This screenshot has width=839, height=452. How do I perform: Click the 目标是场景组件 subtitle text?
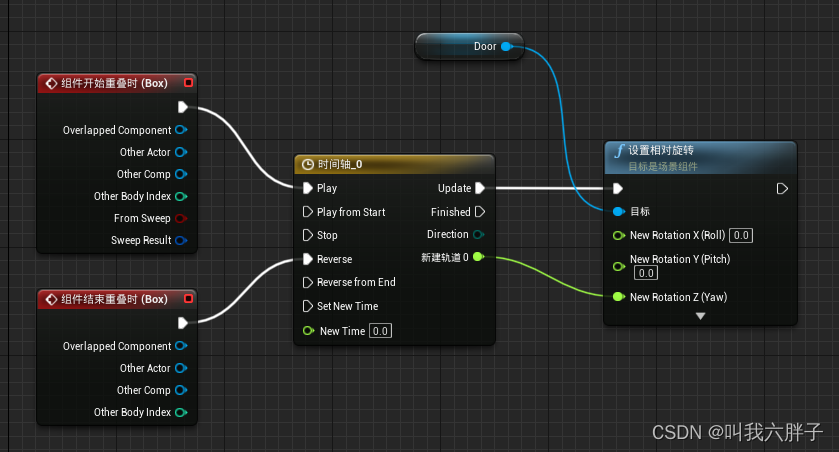[663, 166]
